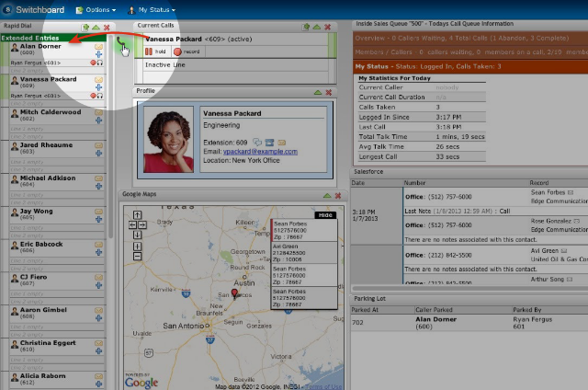Zoom out on the Google map
This screenshot has height=390, width=588.
point(137,257)
